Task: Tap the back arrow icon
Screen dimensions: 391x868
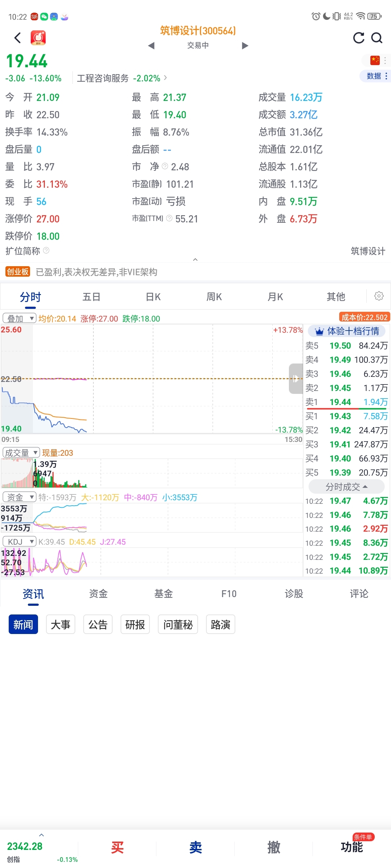Action: pyautogui.click(x=17, y=38)
